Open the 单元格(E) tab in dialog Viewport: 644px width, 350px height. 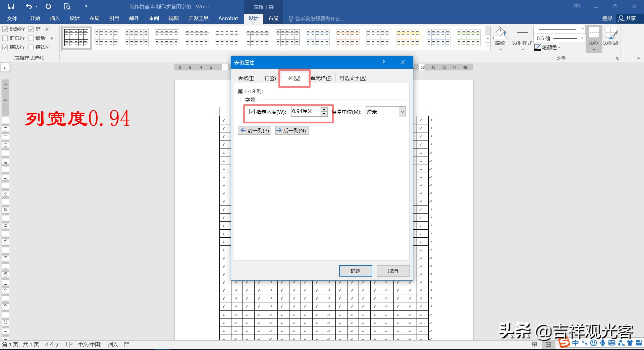[x=321, y=78]
